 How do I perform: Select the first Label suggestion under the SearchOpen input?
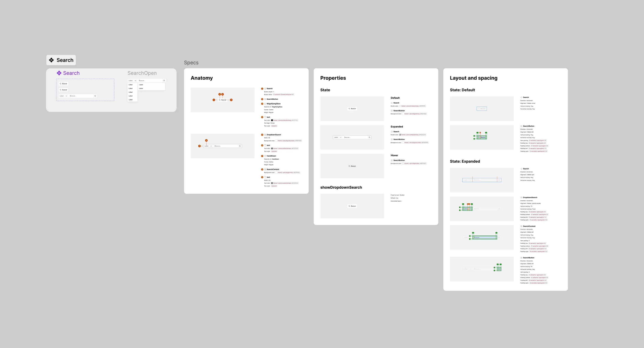coord(151,85)
